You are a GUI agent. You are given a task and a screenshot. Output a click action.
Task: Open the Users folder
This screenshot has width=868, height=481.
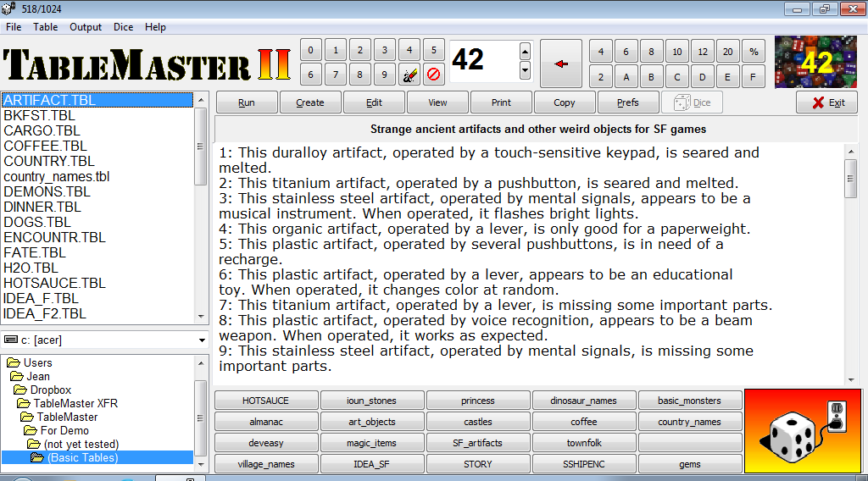[37, 362]
